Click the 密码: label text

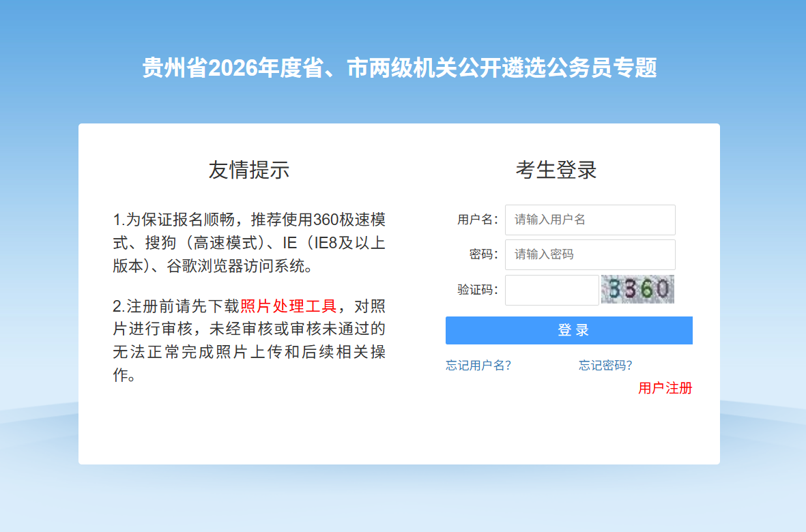[x=483, y=254]
